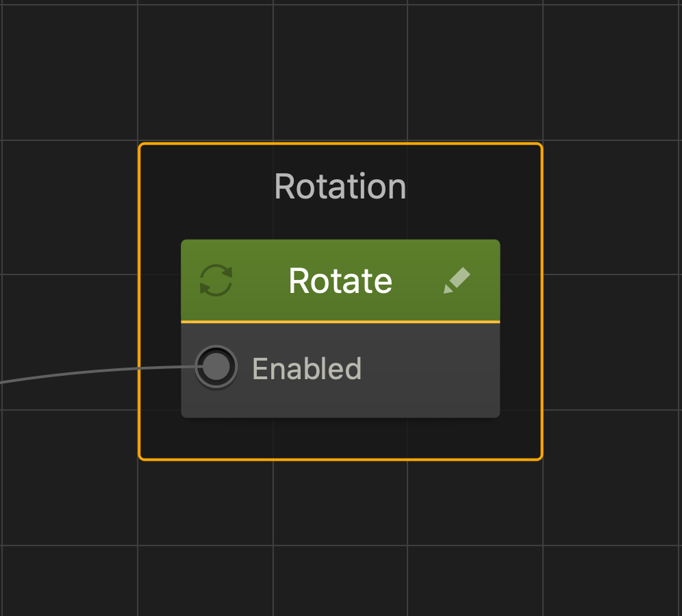
Task: Click the Enabled port label
Action: click(306, 368)
